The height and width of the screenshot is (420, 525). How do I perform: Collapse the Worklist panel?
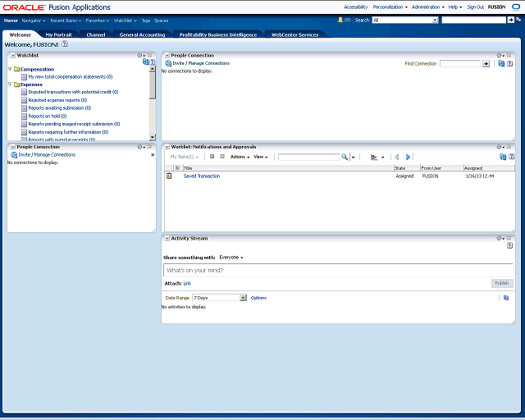[x=167, y=147]
